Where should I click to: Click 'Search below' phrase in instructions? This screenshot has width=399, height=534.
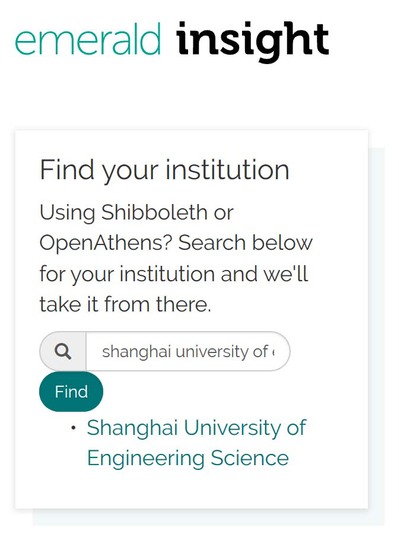click(245, 243)
